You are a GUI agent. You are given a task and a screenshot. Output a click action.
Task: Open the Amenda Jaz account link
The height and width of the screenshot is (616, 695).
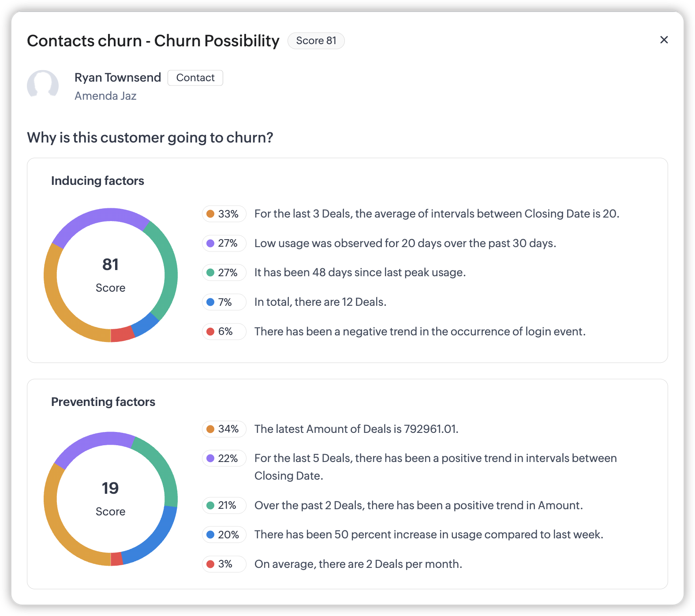(x=105, y=96)
